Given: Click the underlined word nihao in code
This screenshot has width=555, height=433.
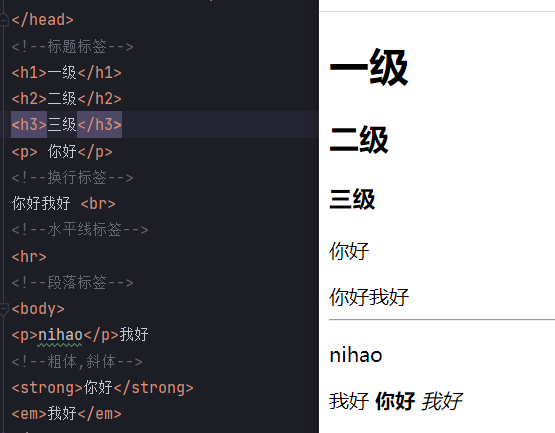Looking at the screenshot, I should point(60,335).
